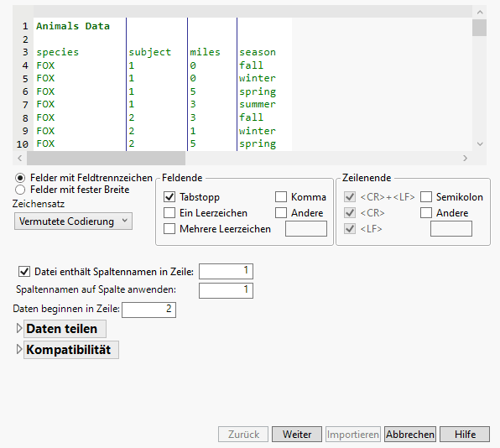Click the Zurück button
The image size is (500, 448).
click(243, 435)
